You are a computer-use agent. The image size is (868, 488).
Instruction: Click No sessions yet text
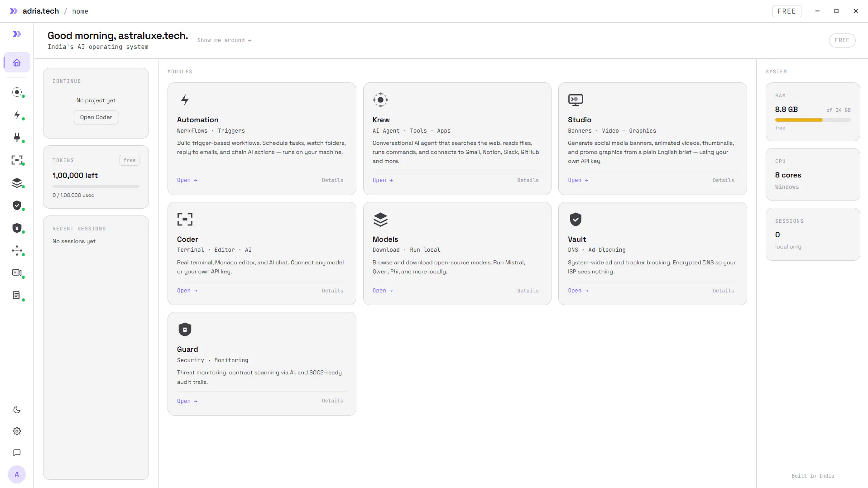(x=74, y=241)
